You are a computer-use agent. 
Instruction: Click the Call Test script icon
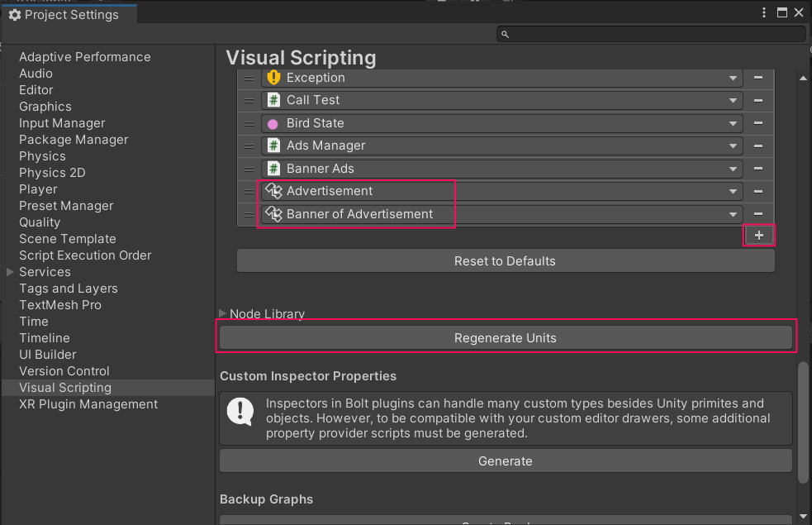click(273, 100)
